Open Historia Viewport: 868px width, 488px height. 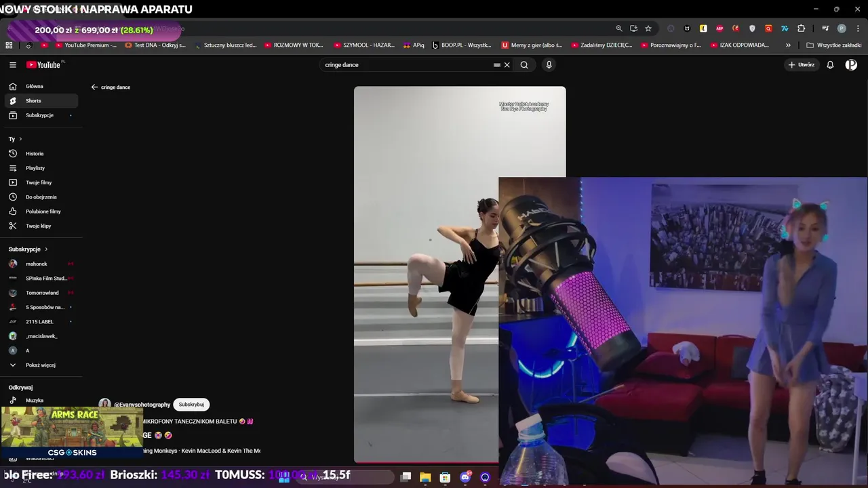[41, 154]
